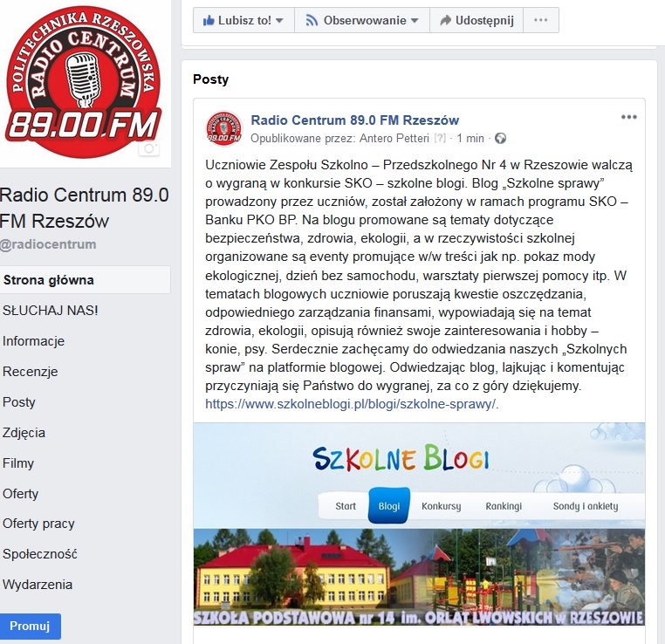The image size is (665, 644).
Task: Click the @radiocentrum page handle
Action: point(48,244)
